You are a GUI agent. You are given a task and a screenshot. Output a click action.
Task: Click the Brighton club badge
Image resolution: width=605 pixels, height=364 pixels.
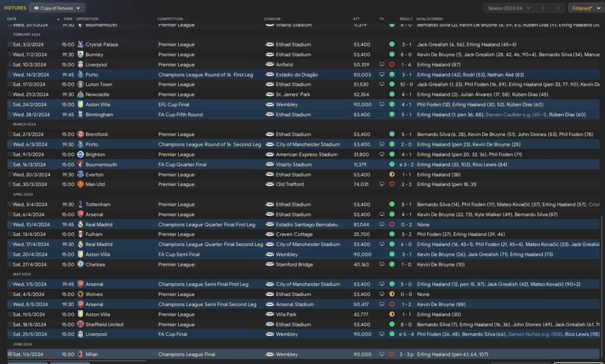[80, 154]
